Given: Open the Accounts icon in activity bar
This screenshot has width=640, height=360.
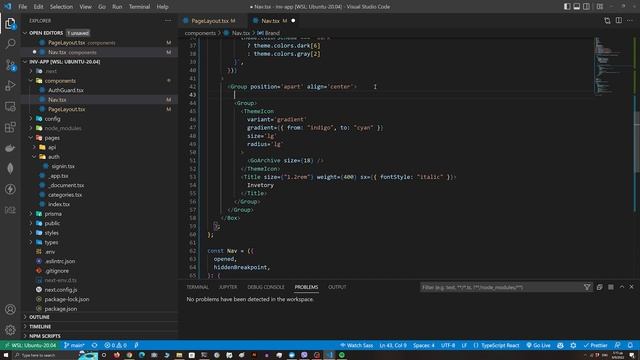Looking at the screenshot, I should click(10, 309).
